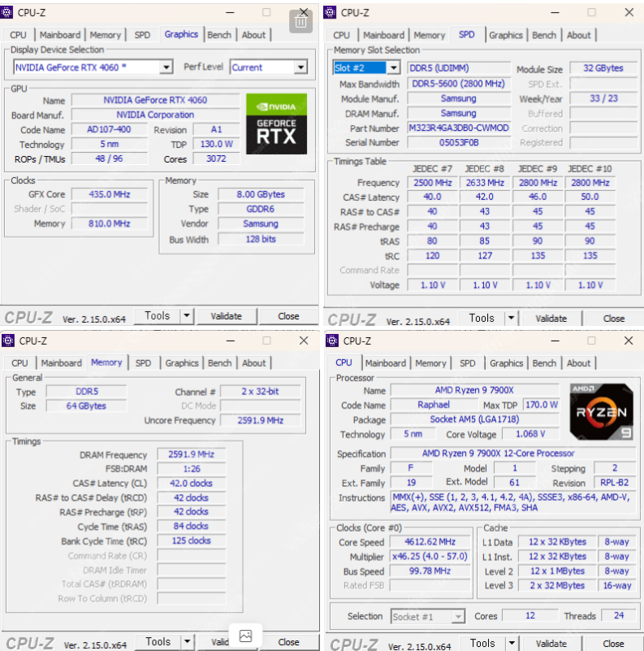Viewport: 644px width, 651px height.
Task: Click the Threads 24 value
Action: [x=619, y=615]
